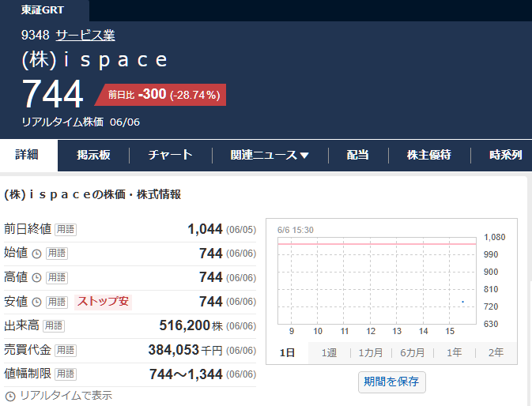Screen dimensions: 532x406
Task: Click the stock code 9348
Action: [x=36, y=36]
